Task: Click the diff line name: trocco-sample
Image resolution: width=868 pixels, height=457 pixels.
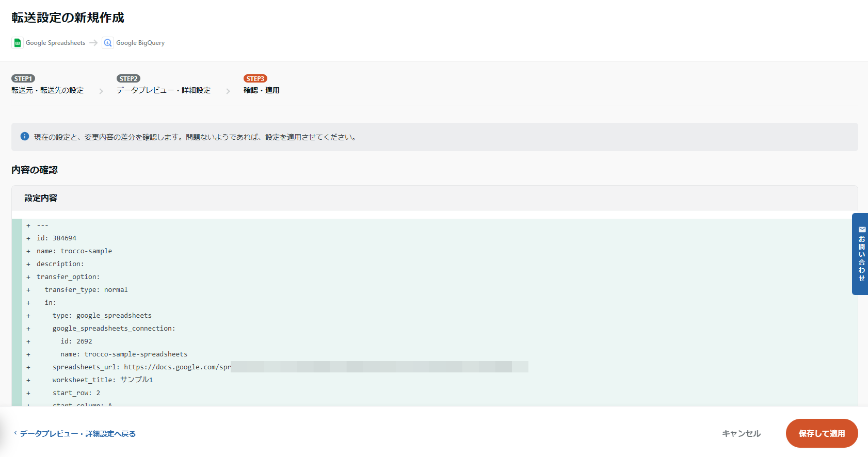Action: [x=74, y=251]
